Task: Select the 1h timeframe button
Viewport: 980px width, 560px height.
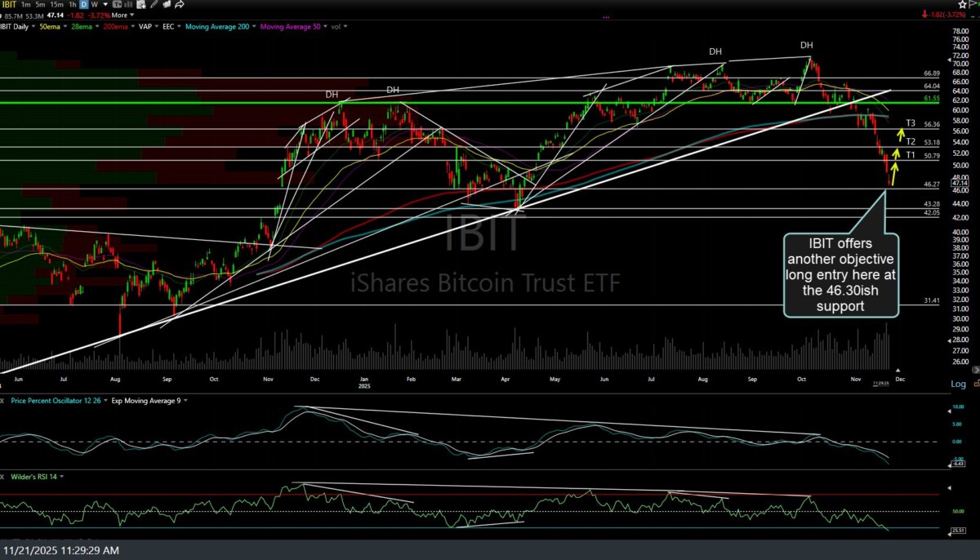Action: (72, 5)
